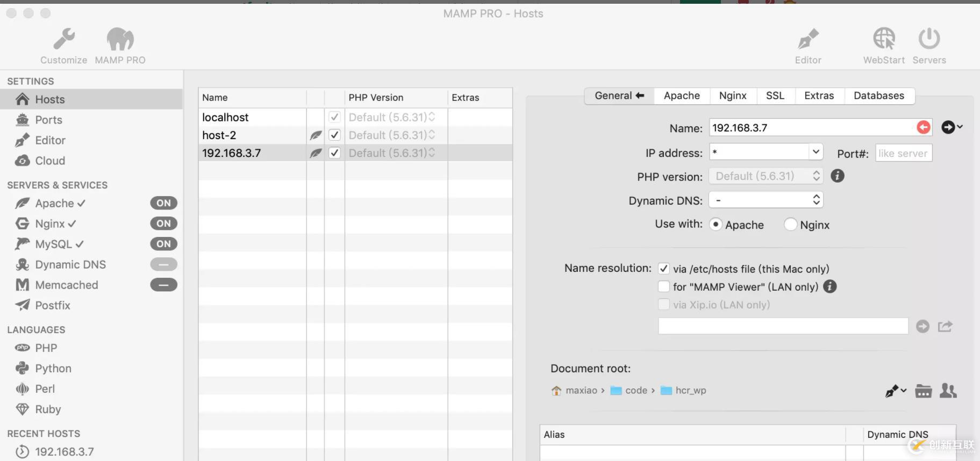Click the MAMP PRO elephant icon

click(120, 39)
